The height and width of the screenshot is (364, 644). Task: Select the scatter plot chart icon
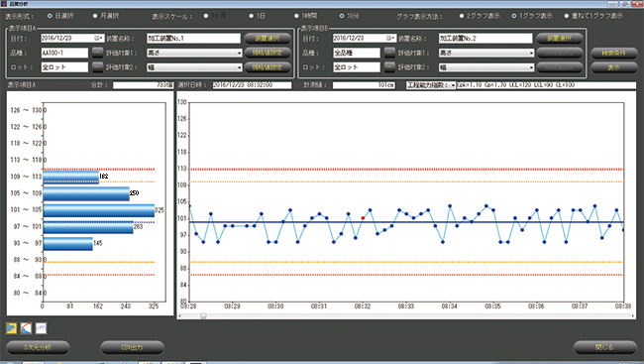coord(41,328)
